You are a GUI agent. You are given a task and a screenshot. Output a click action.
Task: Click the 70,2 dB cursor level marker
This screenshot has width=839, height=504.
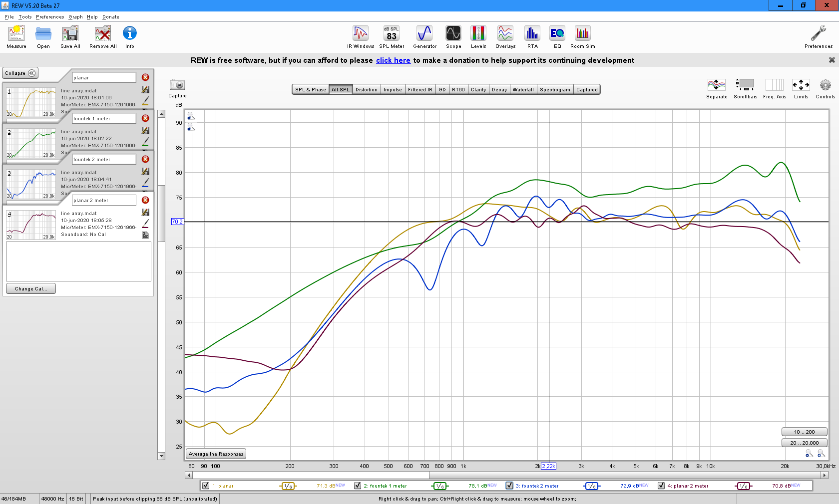177,222
